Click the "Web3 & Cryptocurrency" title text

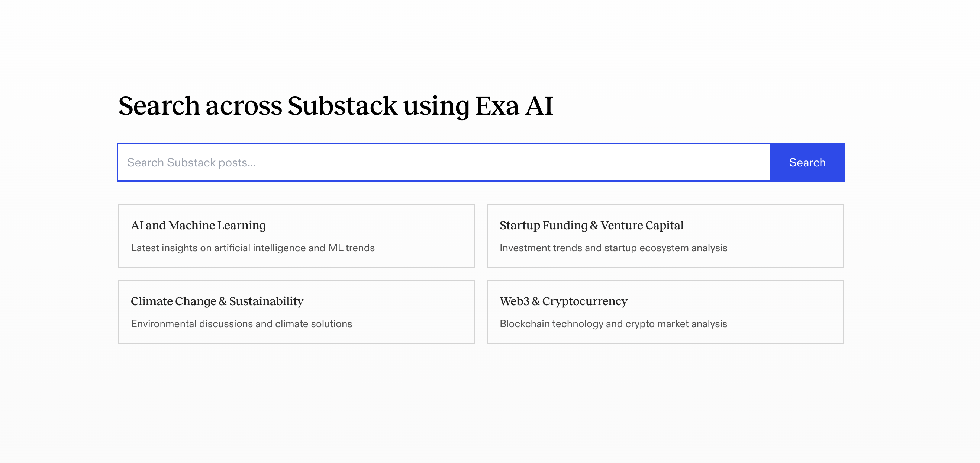click(x=563, y=301)
